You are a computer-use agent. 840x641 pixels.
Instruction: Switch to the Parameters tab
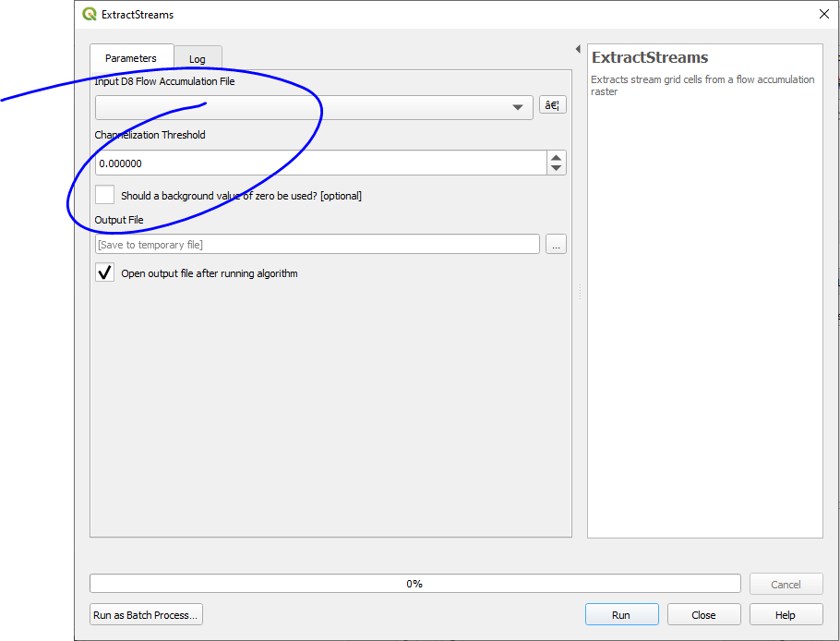pos(131,58)
